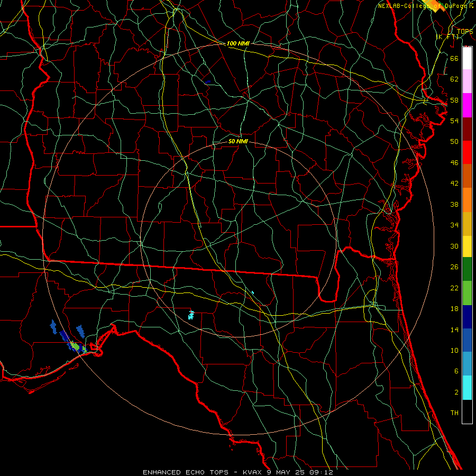The height and width of the screenshot is (476, 476).
Task: Click the gold legend swatch below orange
Action: (467, 224)
